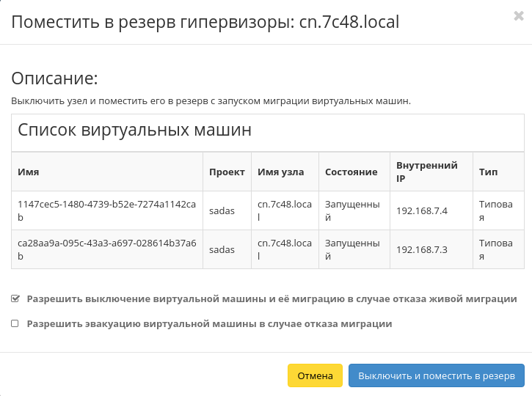Click the Отмена button
This screenshot has width=532, height=396.
coord(315,375)
